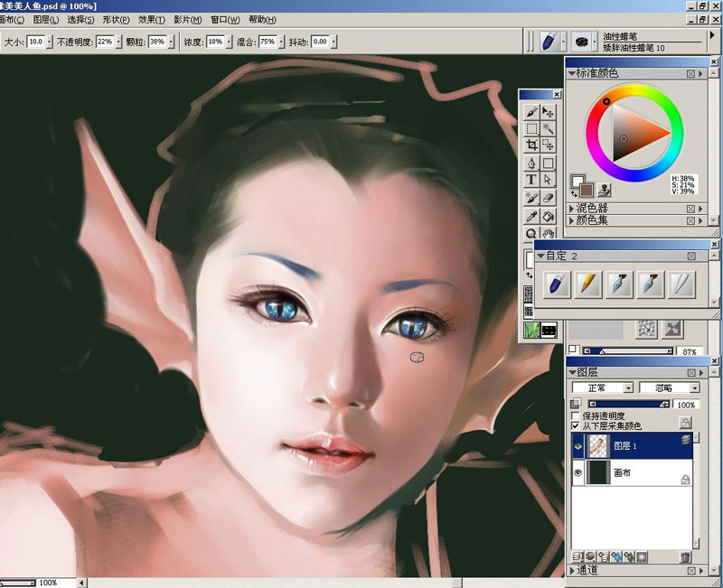Expand the 通道 channels panel

click(x=572, y=571)
